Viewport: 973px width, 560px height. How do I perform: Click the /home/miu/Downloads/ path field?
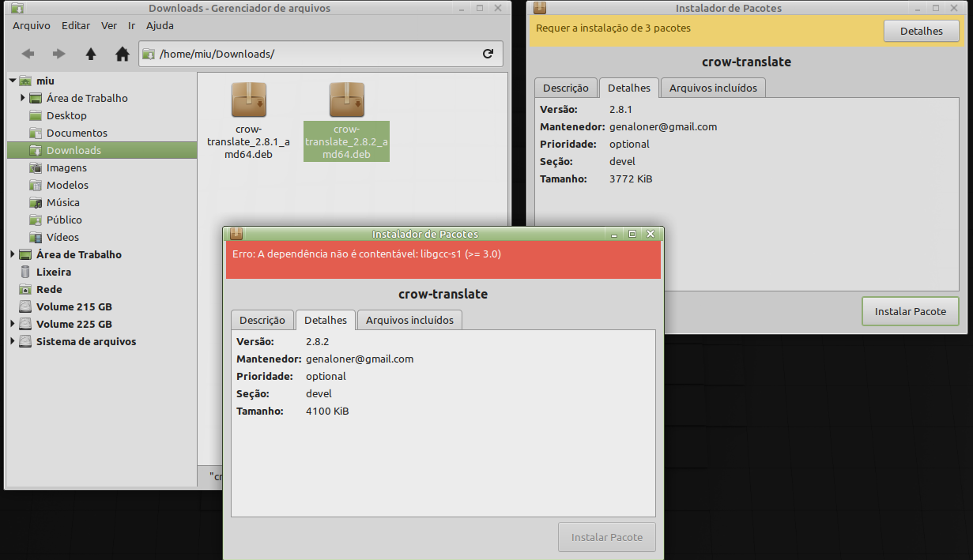(x=319, y=54)
